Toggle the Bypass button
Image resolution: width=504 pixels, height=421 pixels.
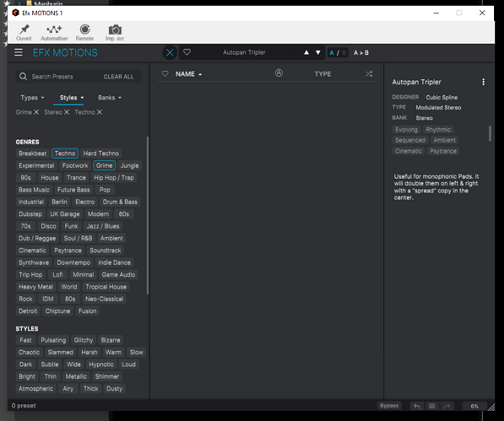click(389, 406)
